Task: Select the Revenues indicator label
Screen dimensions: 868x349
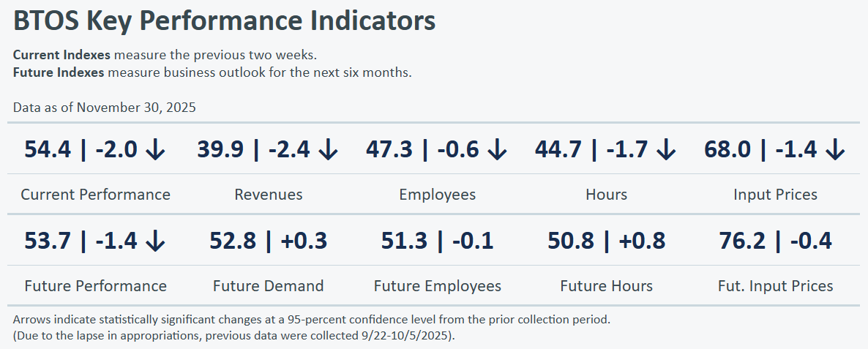Action: point(269,195)
